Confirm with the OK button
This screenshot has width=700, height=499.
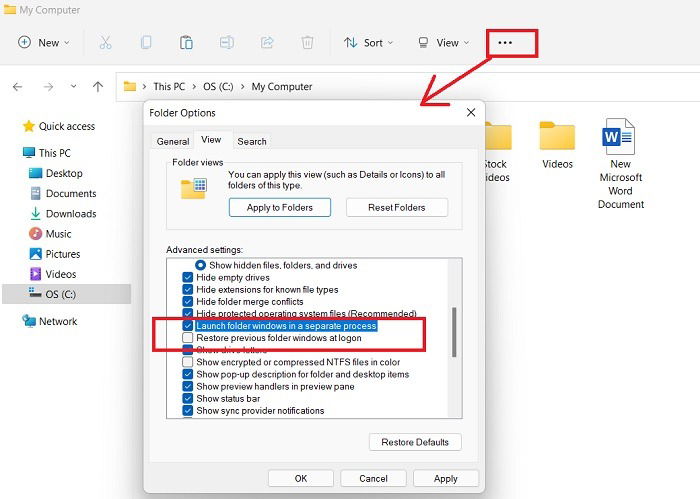pyautogui.click(x=301, y=478)
